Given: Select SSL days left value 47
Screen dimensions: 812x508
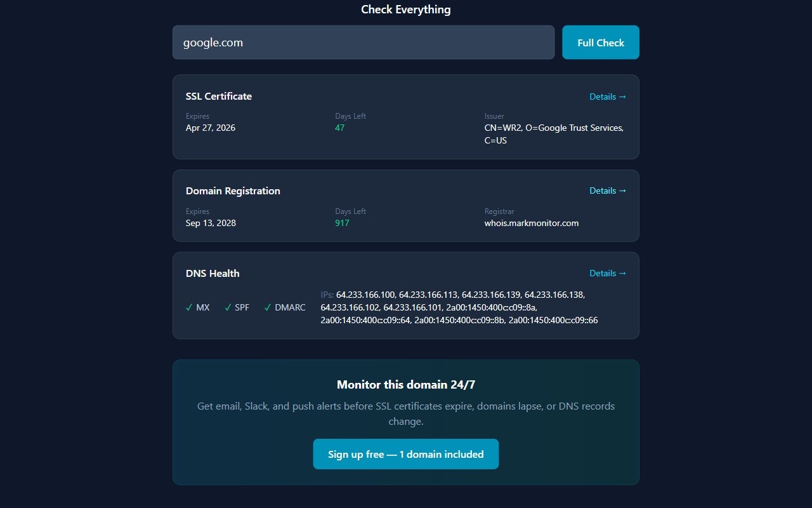Looking at the screenshot, I should click(340, 128).
